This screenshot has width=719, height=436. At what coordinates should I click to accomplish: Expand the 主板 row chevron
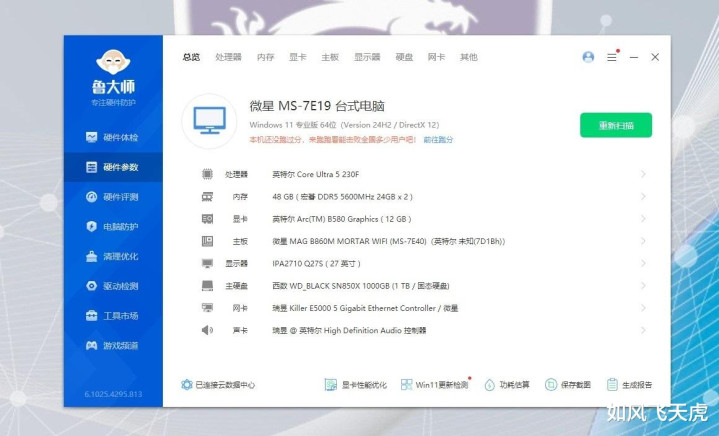(x=643, y=241)
